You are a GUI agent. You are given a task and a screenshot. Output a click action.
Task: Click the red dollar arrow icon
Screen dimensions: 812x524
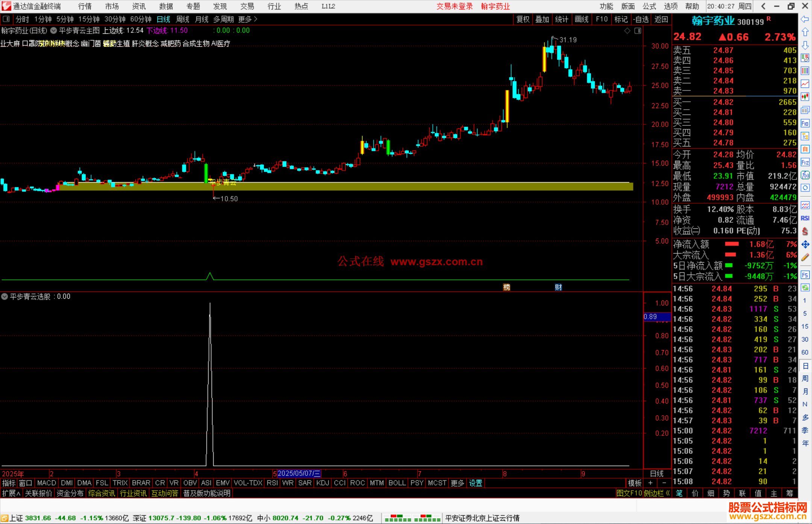click(805, 231)
